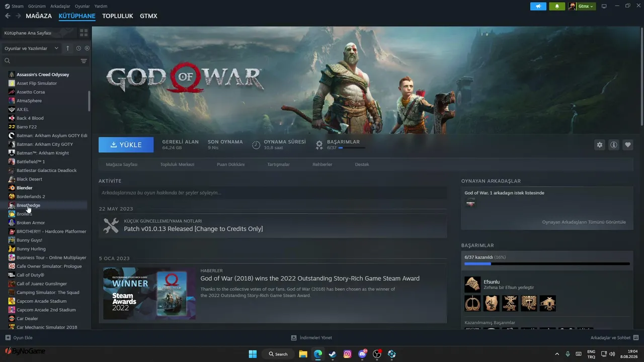Toggle the sort-by-recent clock filter
Image resolution: width=644 pixels, height=362 pixels.
pyautogui.click(x=78, y=48)
